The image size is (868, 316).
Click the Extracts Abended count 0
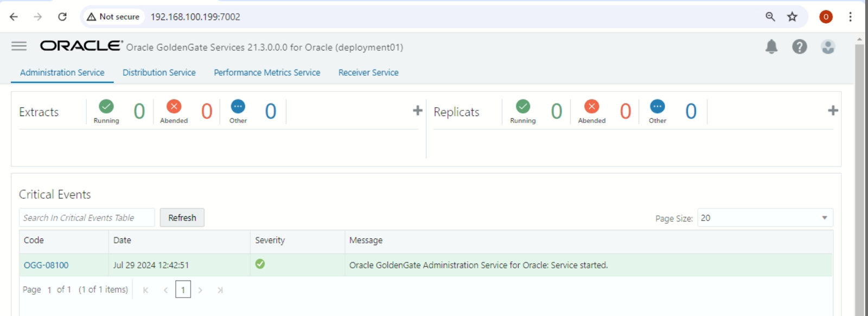point(207,112)
